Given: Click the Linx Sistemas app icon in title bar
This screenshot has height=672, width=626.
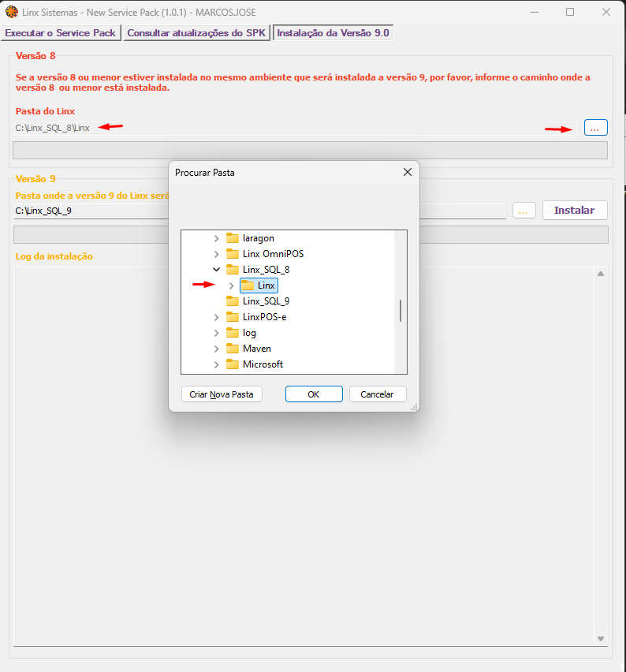Looking at the screenshot, I should tap(12, 12).
